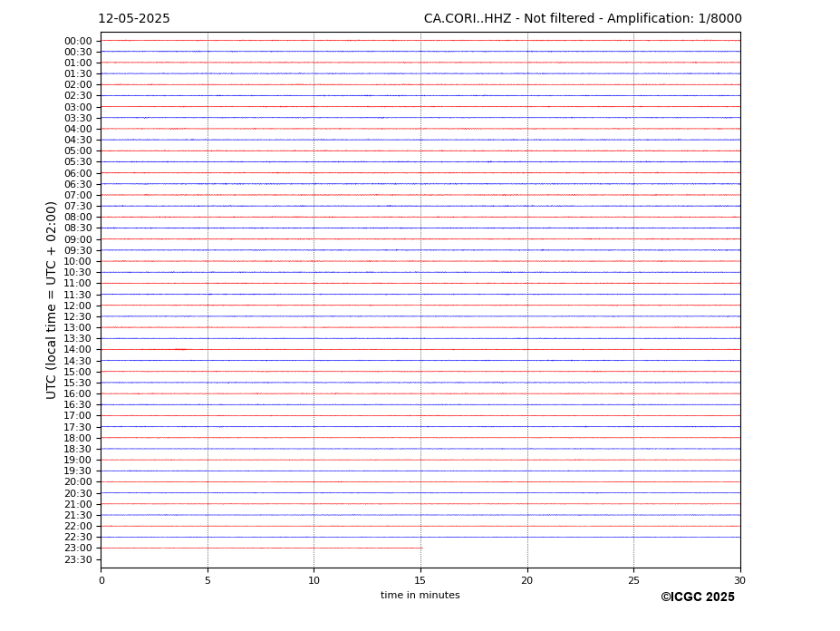Select the 08:30 time row label
Image resolution: width=840 pixels, height=631 pixels.
78,228
